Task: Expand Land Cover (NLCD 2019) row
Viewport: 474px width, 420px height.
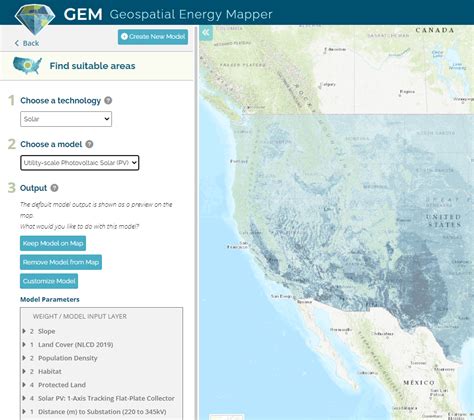Action: pyautogui.click(x=24, y=344)
